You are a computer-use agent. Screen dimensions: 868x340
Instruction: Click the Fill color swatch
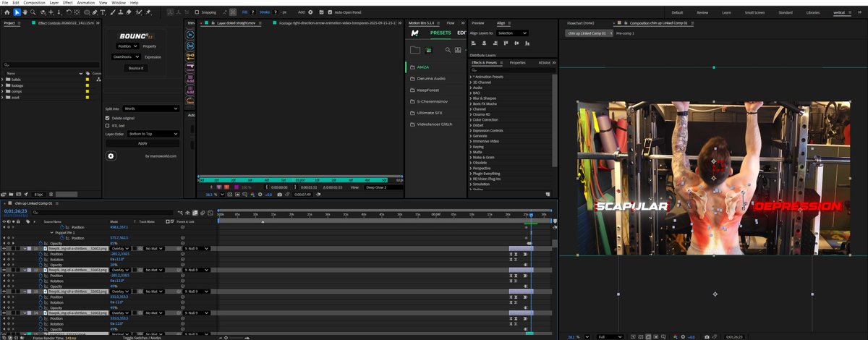coord(252,12)
